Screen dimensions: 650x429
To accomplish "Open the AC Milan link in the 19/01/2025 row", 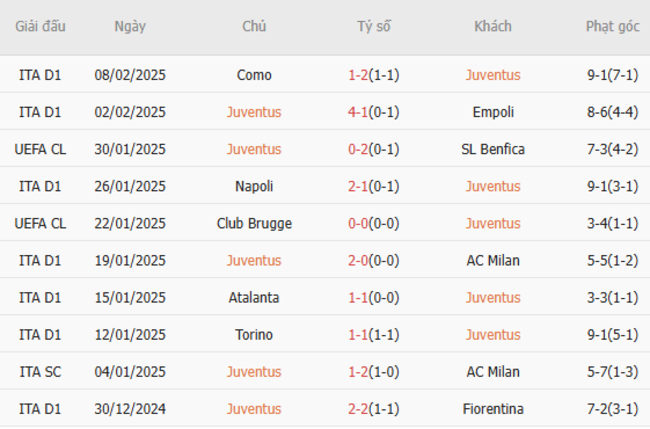I will point(493,260).
